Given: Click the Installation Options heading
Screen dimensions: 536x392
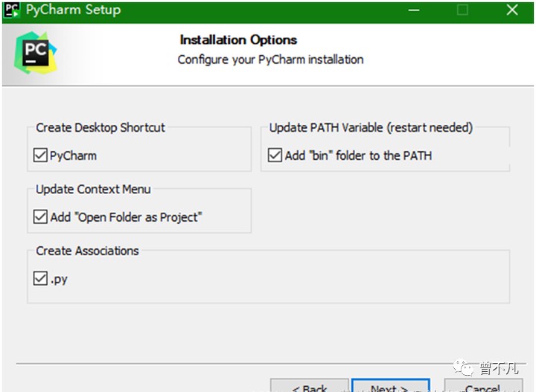Looking at the screenshot, I should click(x=238, y=40).
